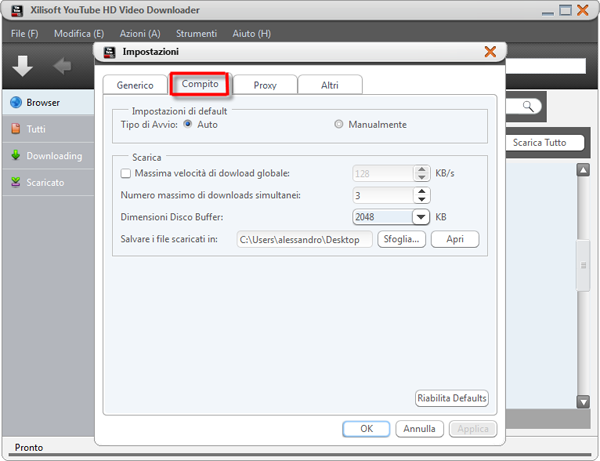The height and width of the screenshot is (461, 600).
Task: Click the Sfoglia... browse button
Action: [401, 239]
